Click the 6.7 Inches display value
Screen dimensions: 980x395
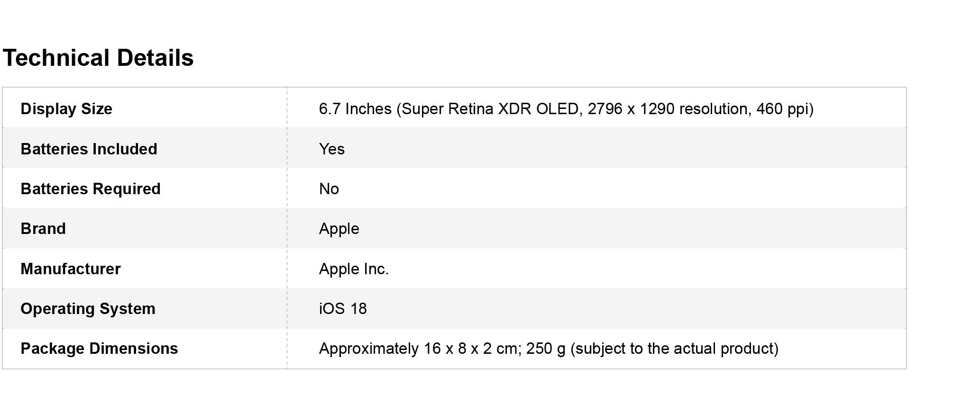click(355, 109)
